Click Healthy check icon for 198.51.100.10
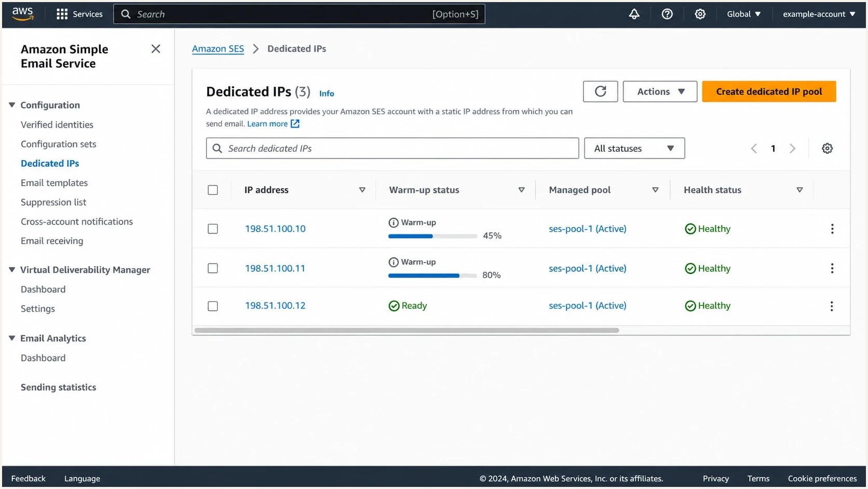Image resolution: width=868 pixels, height=489 pixels. [690, 229]
